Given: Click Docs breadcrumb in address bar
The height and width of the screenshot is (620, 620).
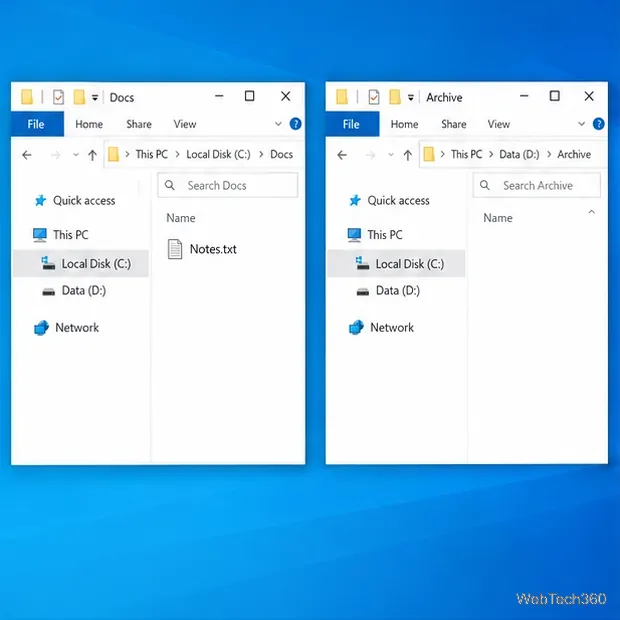Looking at the screenshot, I should (x=282, y=154).
